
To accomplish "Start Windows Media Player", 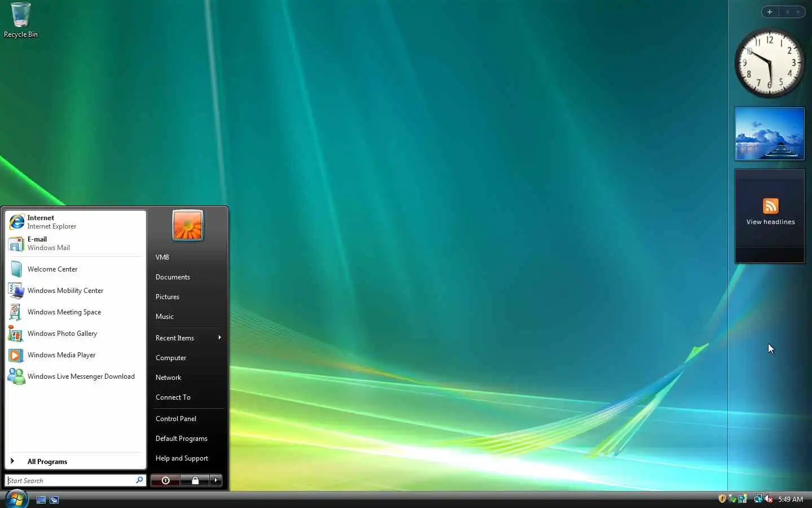I will [76, 355].
